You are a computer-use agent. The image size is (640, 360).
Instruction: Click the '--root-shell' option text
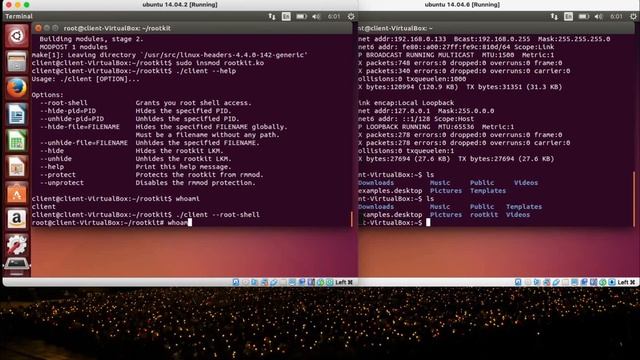[64, 103]
